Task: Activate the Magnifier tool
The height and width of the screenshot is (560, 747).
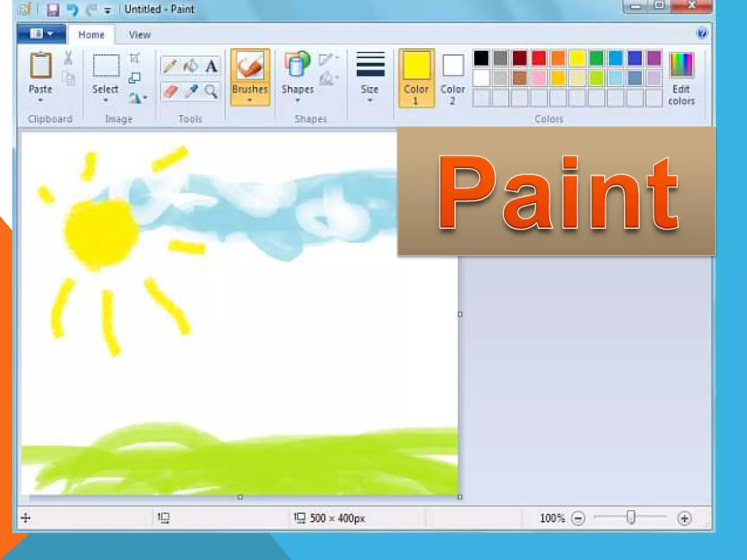Action: pos(211,91)
